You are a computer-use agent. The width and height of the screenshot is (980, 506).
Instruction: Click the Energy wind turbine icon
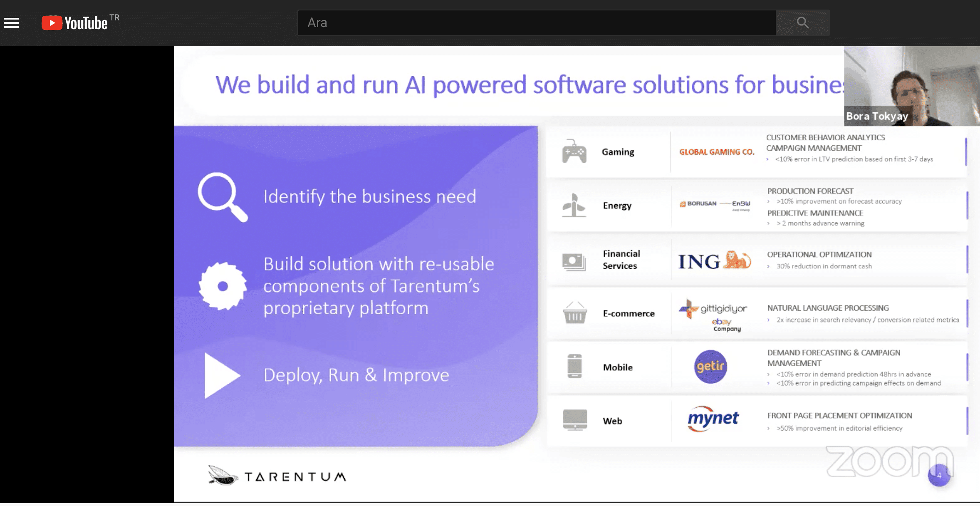(x=574, y=205)
